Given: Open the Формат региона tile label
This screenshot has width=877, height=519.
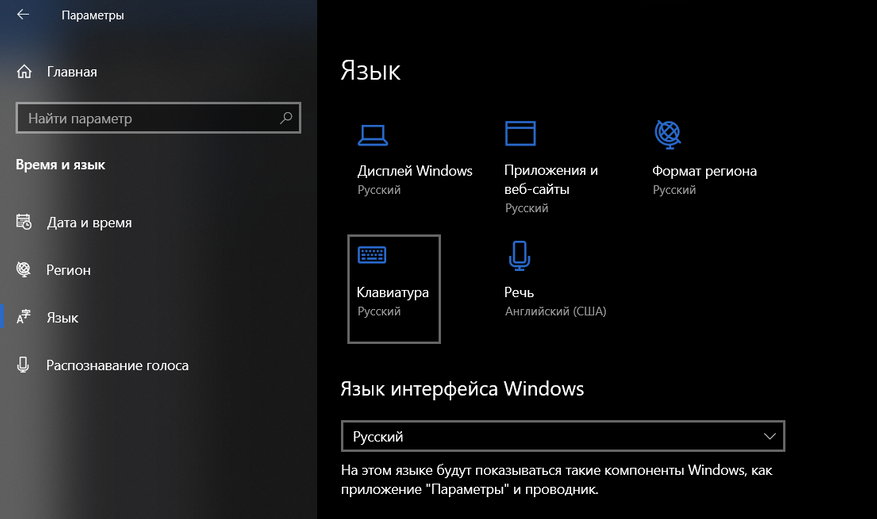Looking at the screenshot, I should (704, 171).
